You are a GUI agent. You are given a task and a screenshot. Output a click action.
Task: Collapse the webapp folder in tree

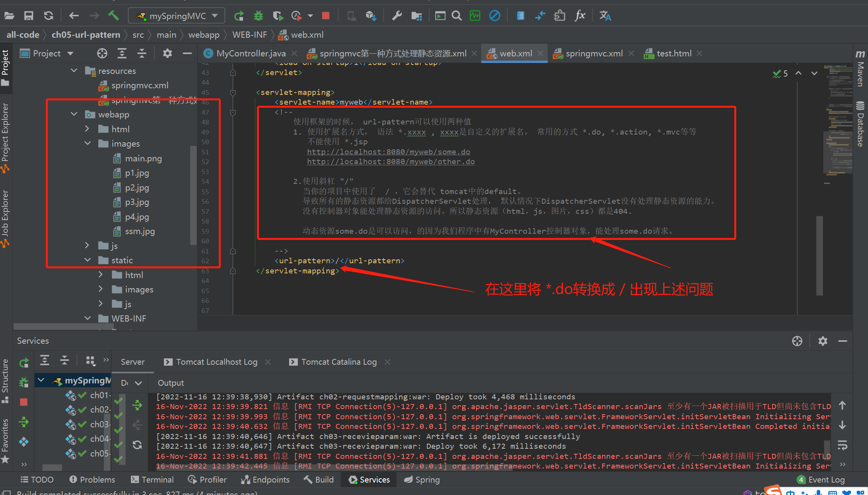pyautogui.click(x=74, y=114)
